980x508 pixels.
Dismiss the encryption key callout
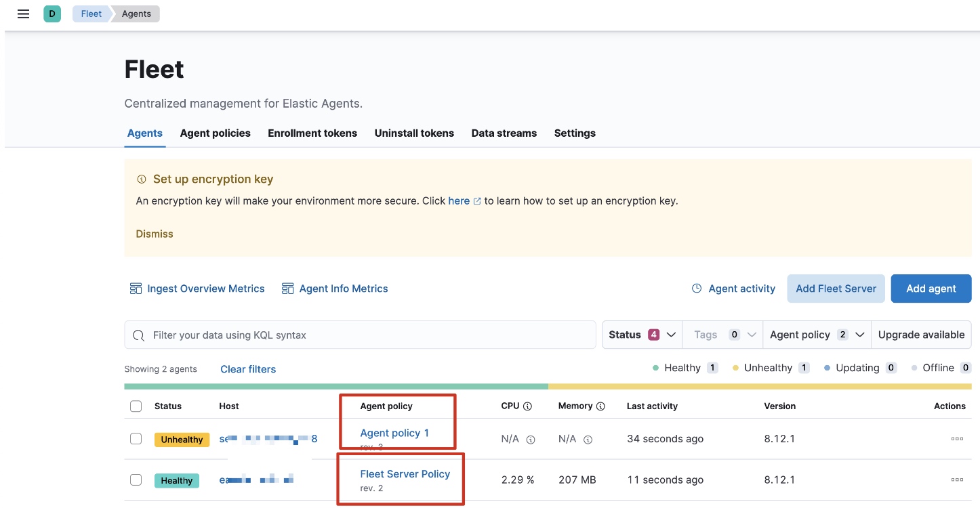[155, 234]
